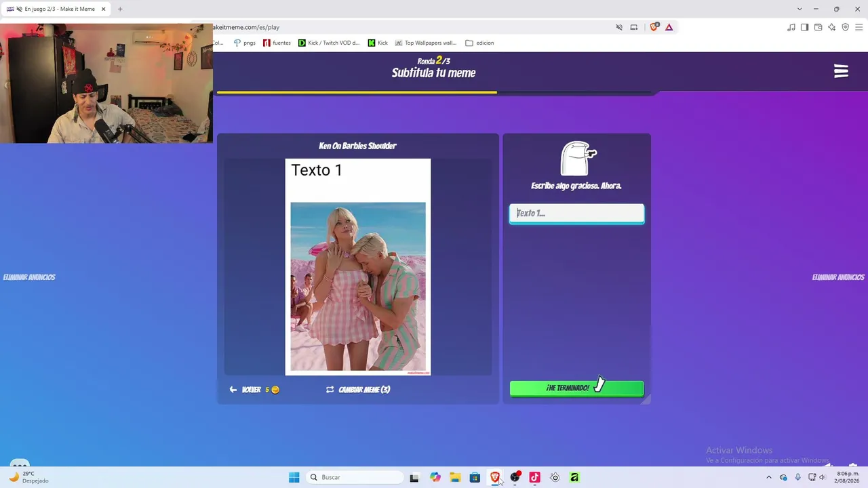Open Microsoft Store from the taskbar
868x488 pixels.
point(475,477)
